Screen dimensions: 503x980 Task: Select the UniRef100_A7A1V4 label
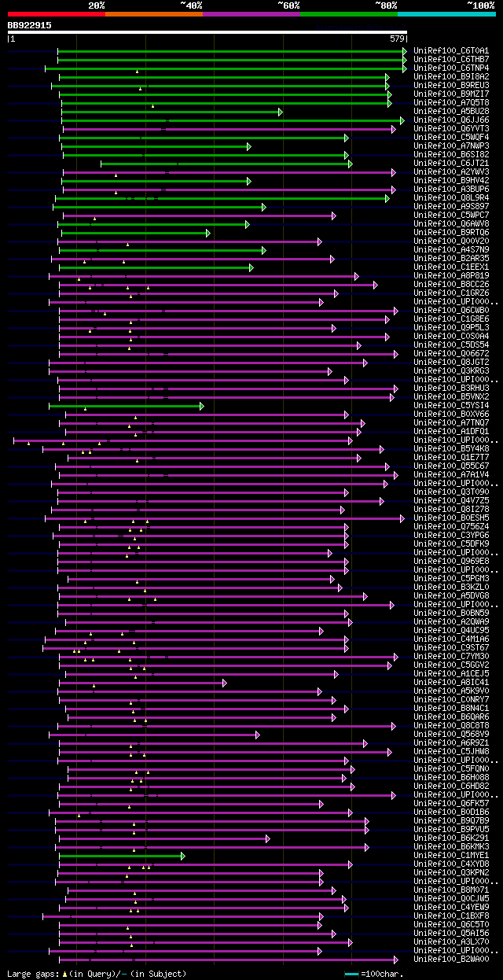pyautogui.click(x=451, y=474)
